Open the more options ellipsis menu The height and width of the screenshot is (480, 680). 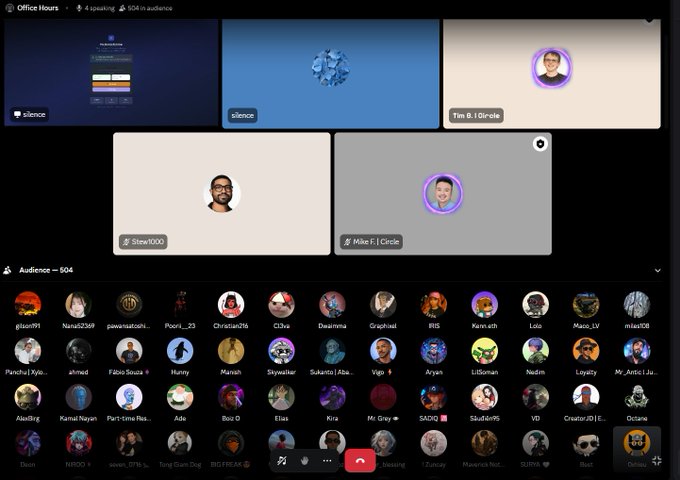click(x=327, y=460)
